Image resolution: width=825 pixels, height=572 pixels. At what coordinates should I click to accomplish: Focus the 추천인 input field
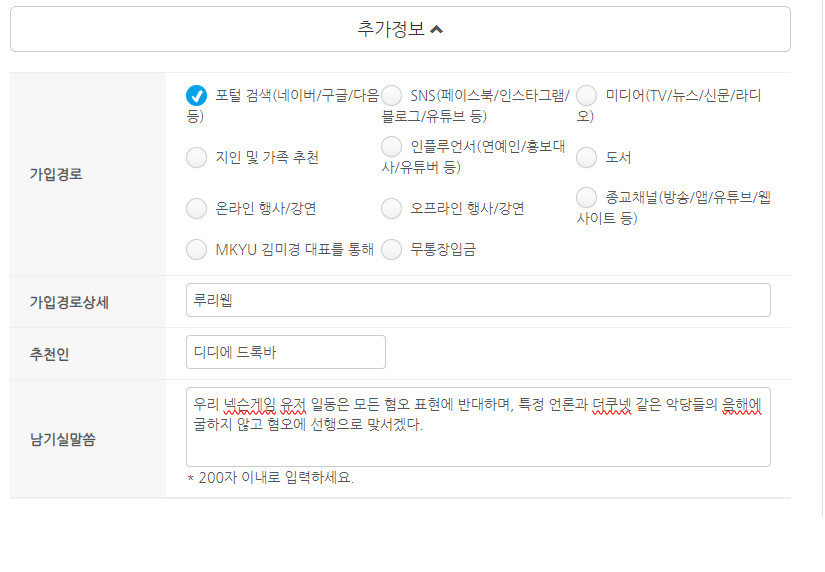click(x=285, y=352)
